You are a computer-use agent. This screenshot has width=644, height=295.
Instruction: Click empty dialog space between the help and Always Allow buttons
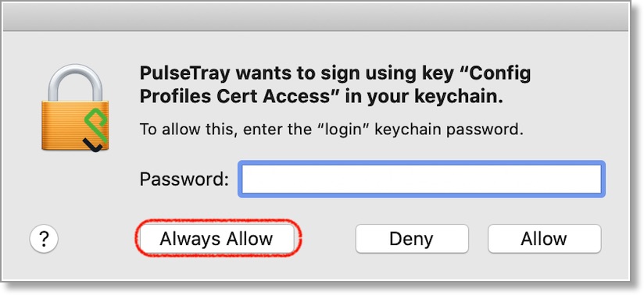(98, 238)
